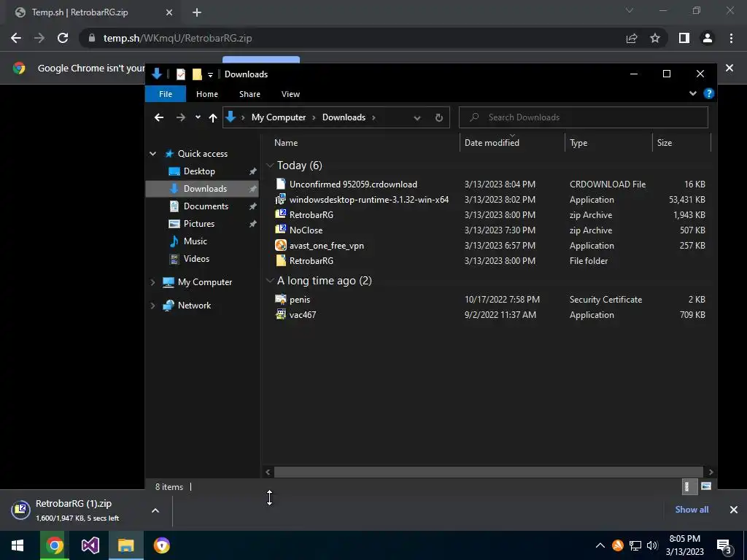The height and width of the screenshot is (560, 747).
Task: Click Downloads in address breadcrumb
Action: pos(344,117)
